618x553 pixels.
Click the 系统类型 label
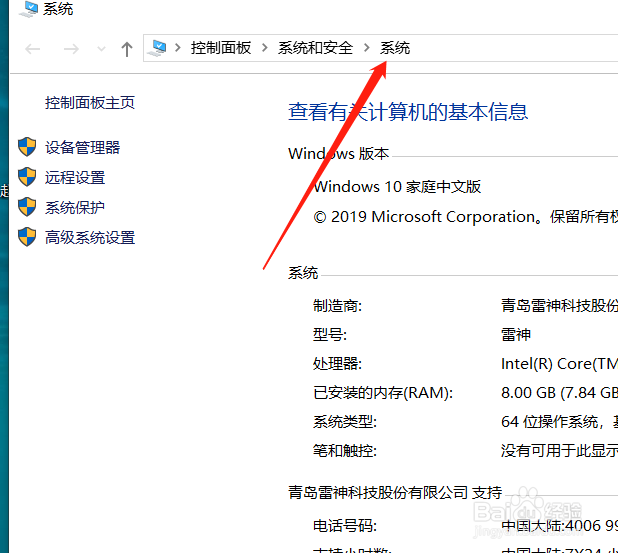coord(345,422)
